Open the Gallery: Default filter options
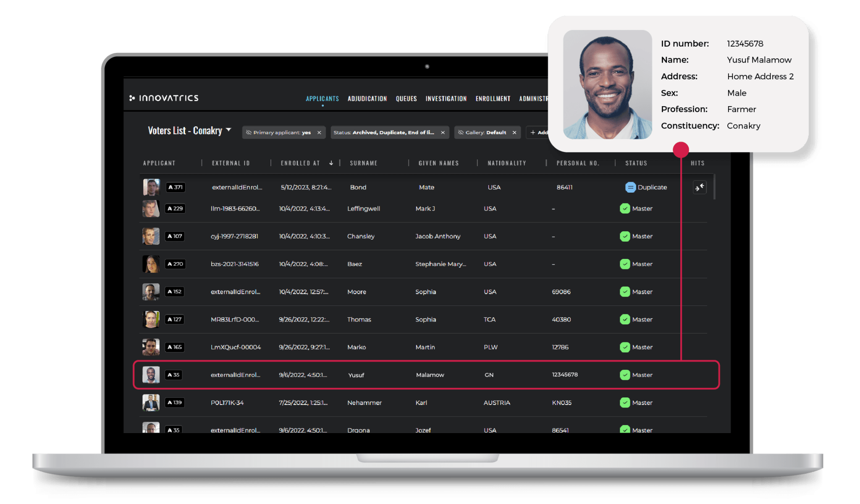 coord(487,132)
